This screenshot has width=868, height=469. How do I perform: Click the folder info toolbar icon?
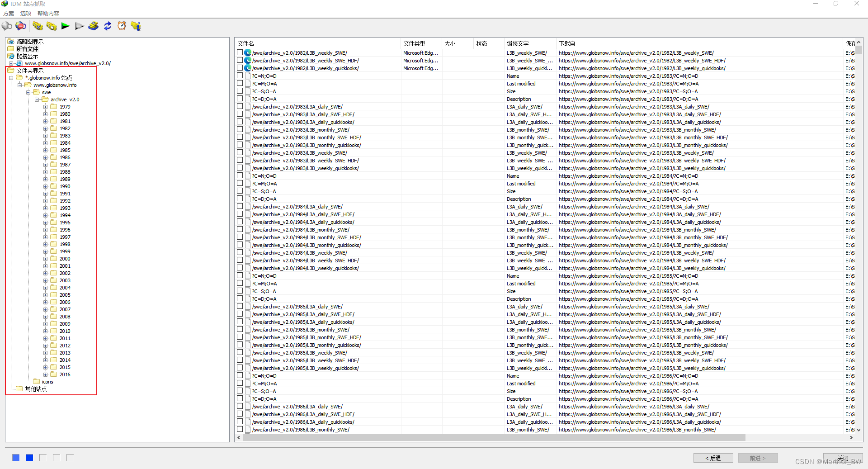coord(136,26)
